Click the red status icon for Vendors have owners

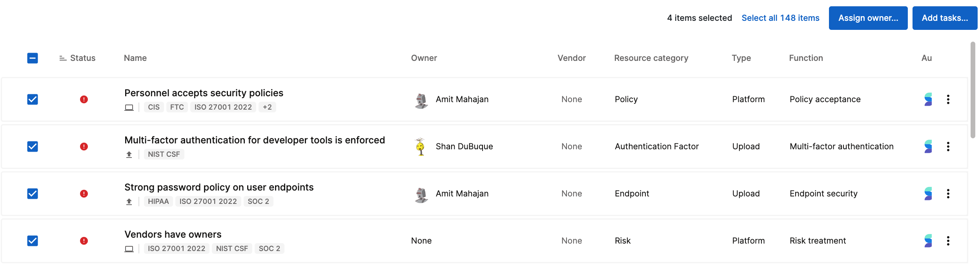click(84, 241)
